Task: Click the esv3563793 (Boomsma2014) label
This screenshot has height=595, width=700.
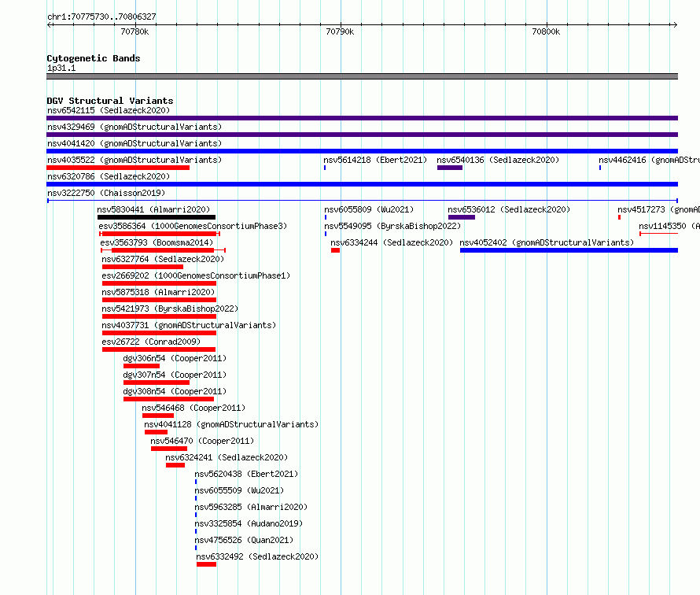Action: (x=157, y=242)
